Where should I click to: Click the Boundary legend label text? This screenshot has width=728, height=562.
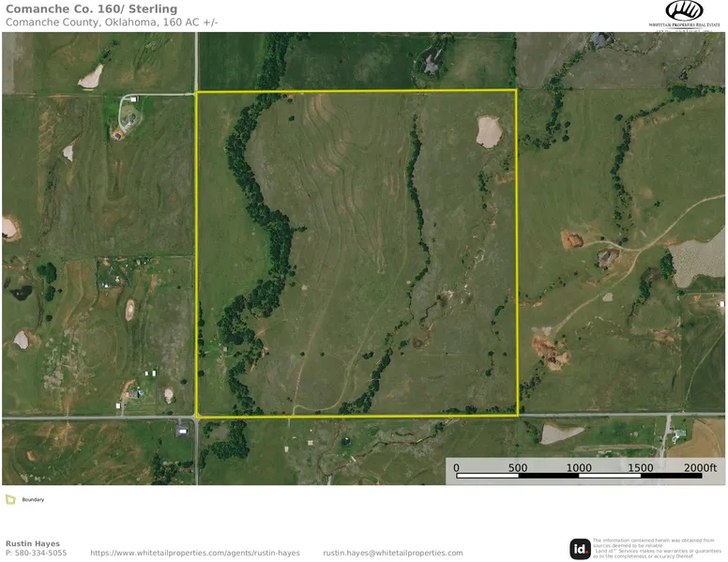tap(33, 499)
